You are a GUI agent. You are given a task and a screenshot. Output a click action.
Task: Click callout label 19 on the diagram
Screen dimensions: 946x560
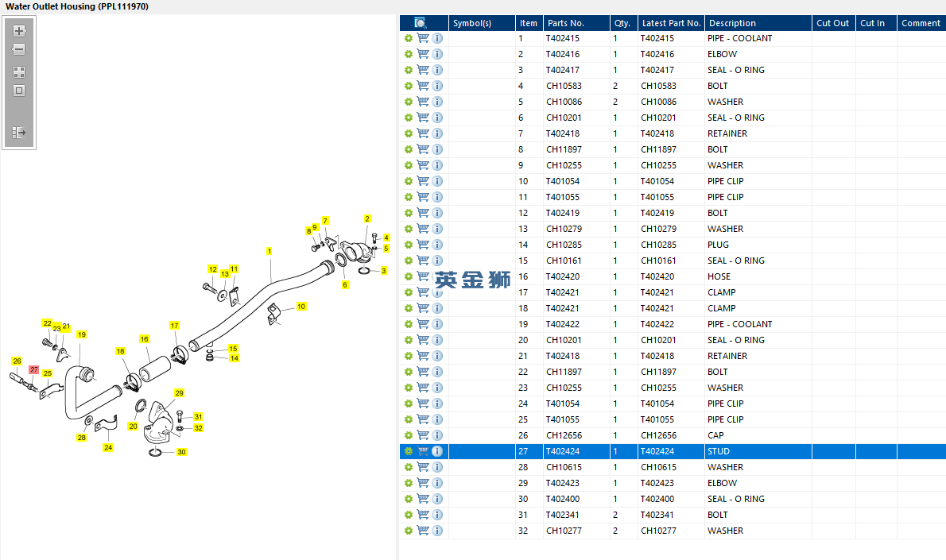81,334
